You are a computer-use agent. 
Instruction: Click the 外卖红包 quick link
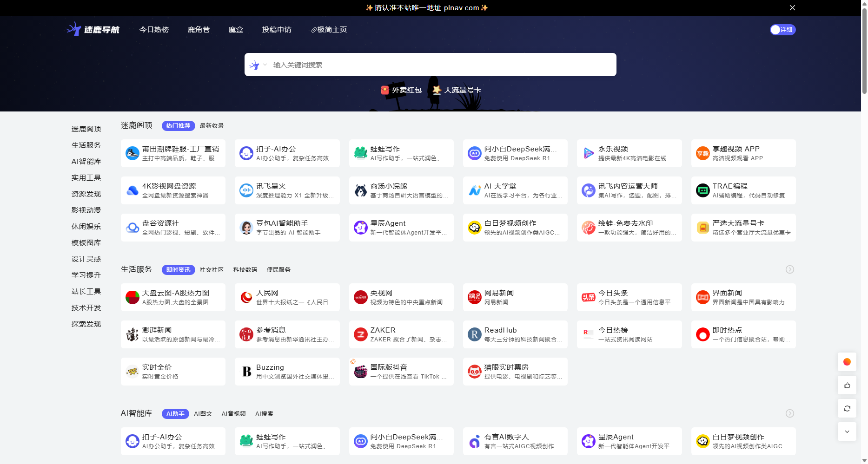click(401, 90)
